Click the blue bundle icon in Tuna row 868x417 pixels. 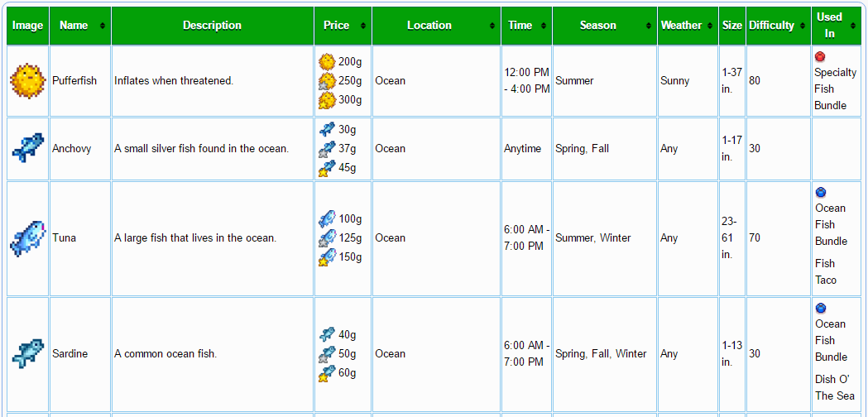[x=820, y=193]
